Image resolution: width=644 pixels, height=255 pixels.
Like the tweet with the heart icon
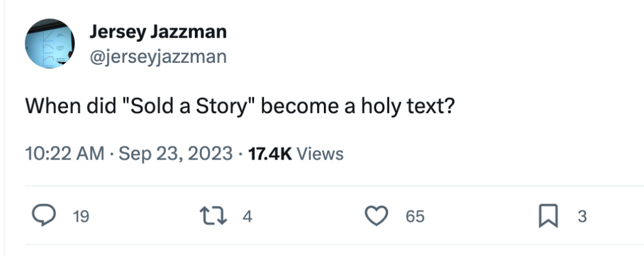coord(377,217)
